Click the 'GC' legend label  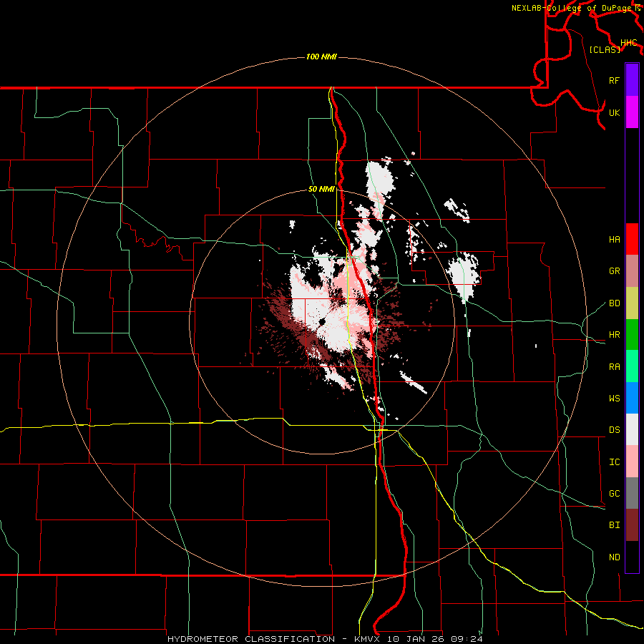(614, 494)
